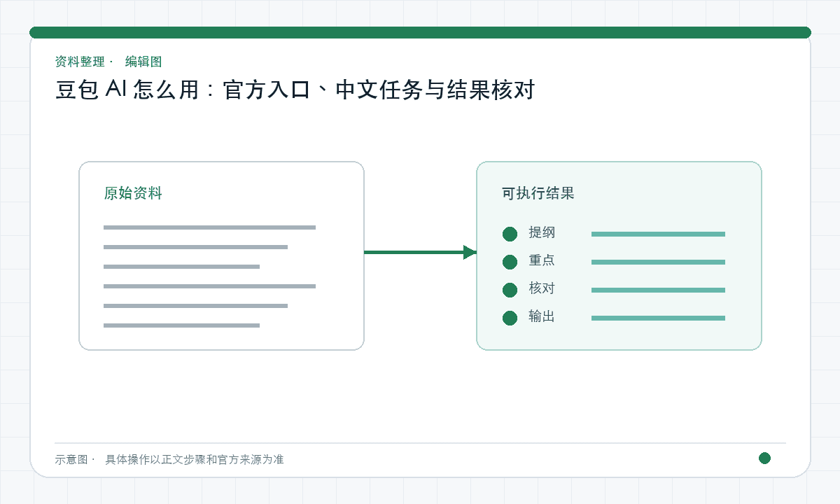
Task: Click the teal bar beside 输出
Action: tap(658, 318)
